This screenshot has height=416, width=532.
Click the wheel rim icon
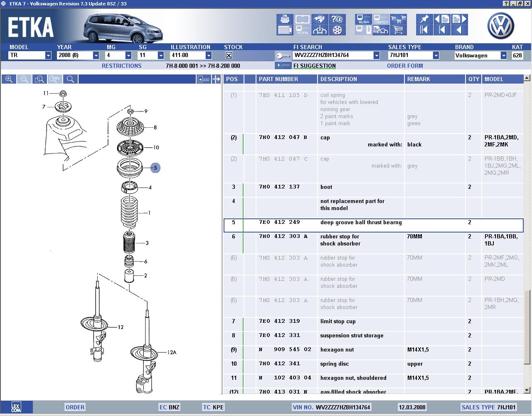click(337, 30)
